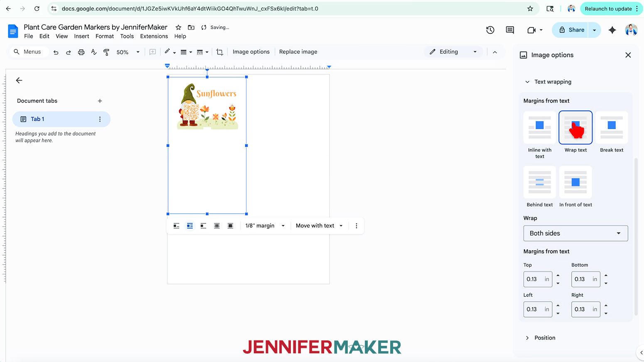Open the Edit menu
Screen dimensions: 644x362
44,36
